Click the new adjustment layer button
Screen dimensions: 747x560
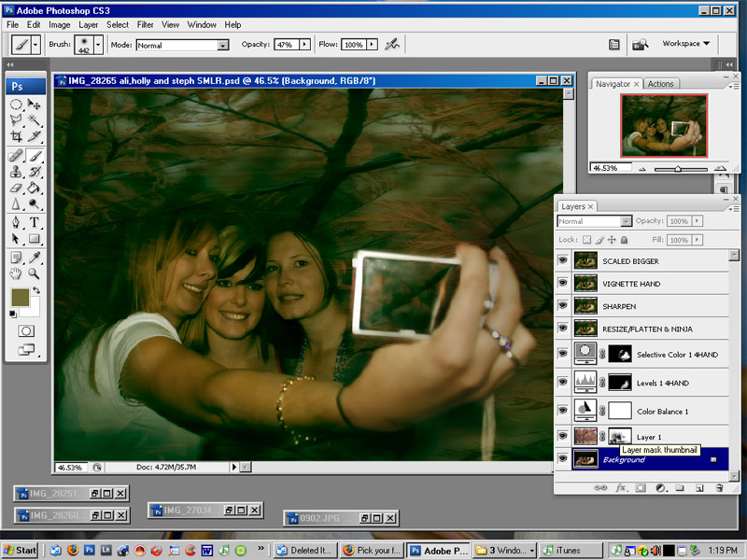(x=660, y=487)
